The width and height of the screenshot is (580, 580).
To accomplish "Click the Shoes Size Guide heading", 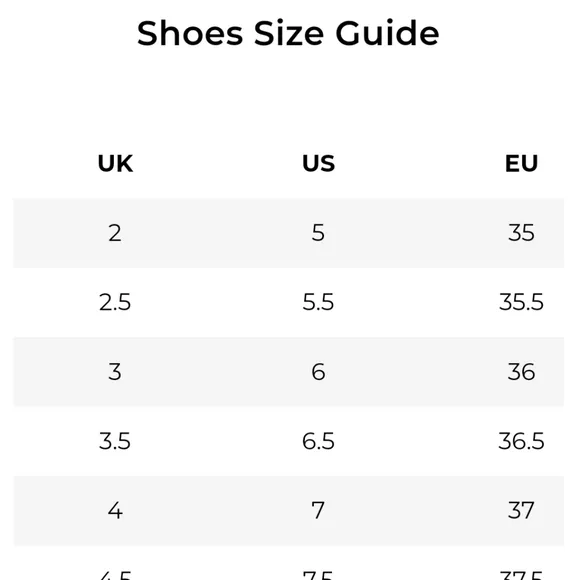I will [x=288, y=33].
